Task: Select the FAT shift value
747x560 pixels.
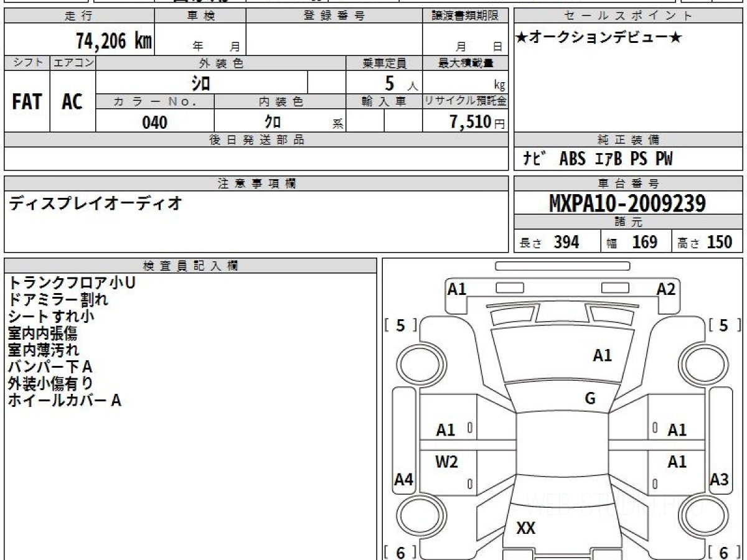Action: [x=27, y=102]
